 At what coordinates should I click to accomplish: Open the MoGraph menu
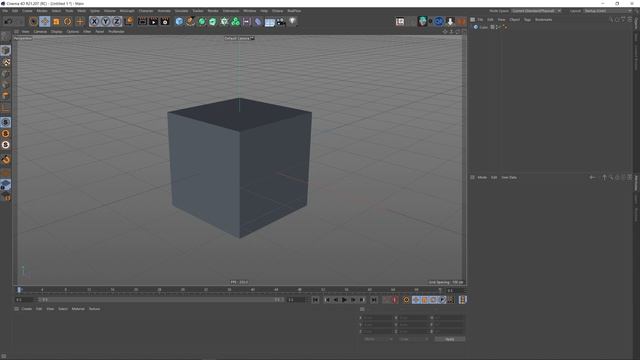pyautogui.click(x=127, y=11)
